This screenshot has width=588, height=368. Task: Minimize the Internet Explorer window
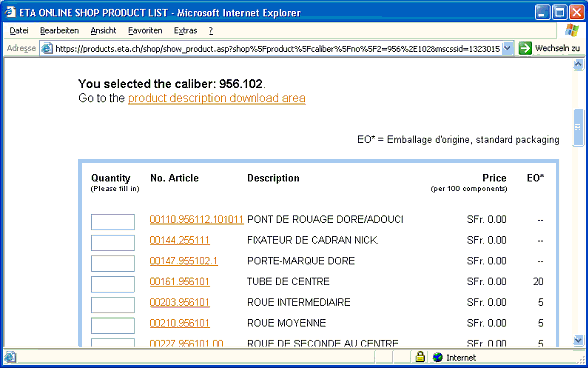(x=542, y=12)
